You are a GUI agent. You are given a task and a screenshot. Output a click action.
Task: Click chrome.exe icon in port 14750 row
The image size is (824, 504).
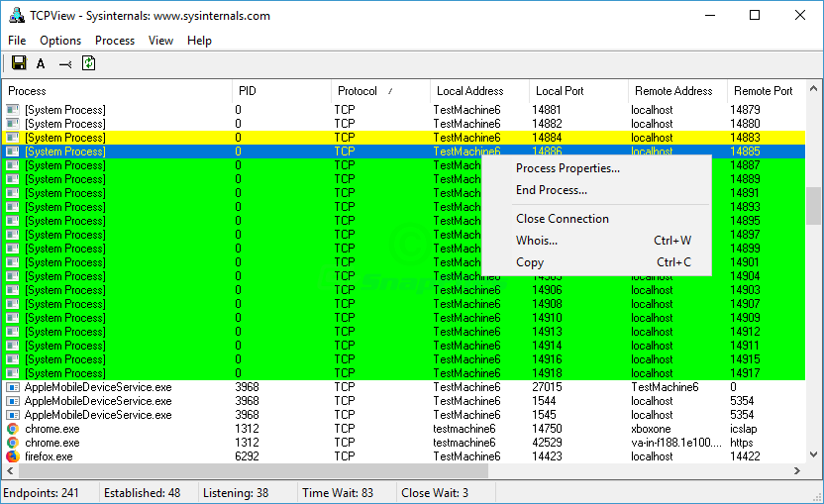13,429
